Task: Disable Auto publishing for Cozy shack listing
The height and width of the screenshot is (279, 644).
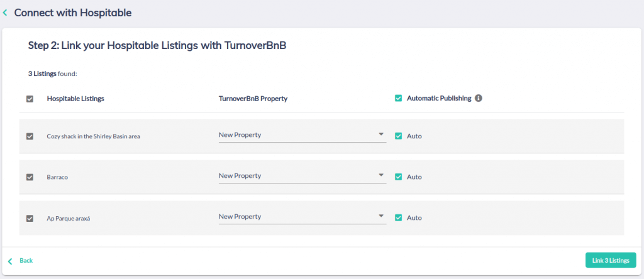Action: 398,136
